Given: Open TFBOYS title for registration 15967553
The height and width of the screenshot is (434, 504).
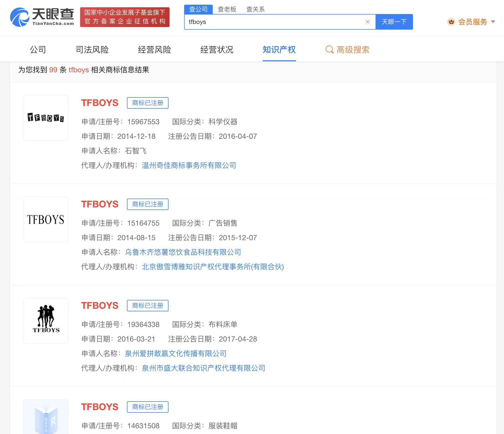Looking at the screenshot, I should 100,103.
